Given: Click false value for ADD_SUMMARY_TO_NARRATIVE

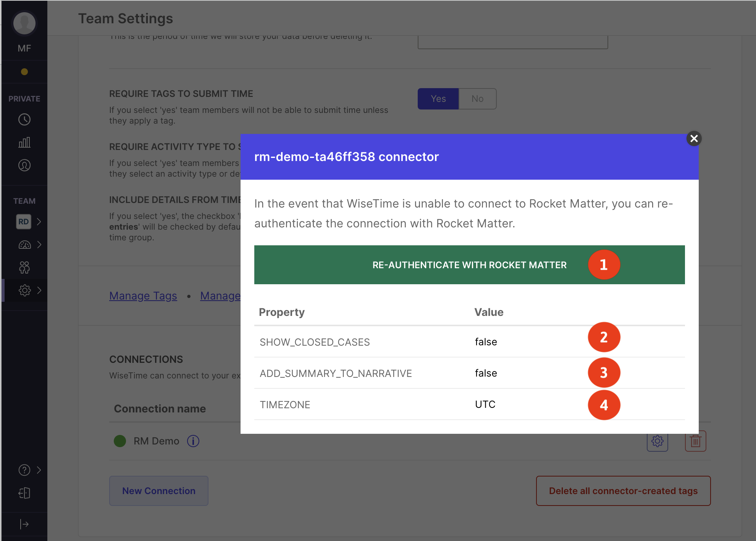Looking at the screenshot, I should (486, 373).
